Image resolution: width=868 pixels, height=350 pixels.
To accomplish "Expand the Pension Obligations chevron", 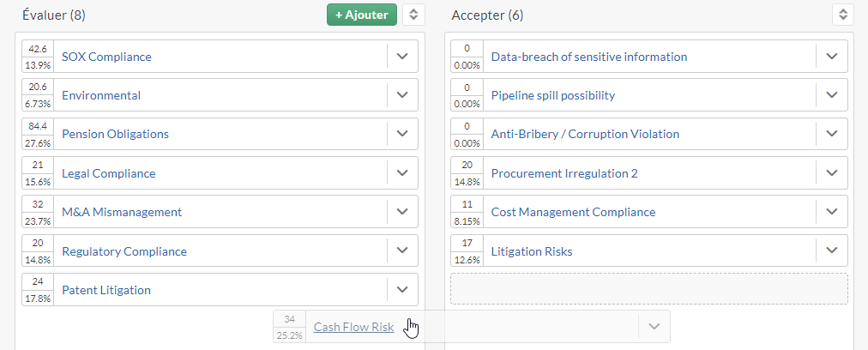I will click(x=402, y=134).
